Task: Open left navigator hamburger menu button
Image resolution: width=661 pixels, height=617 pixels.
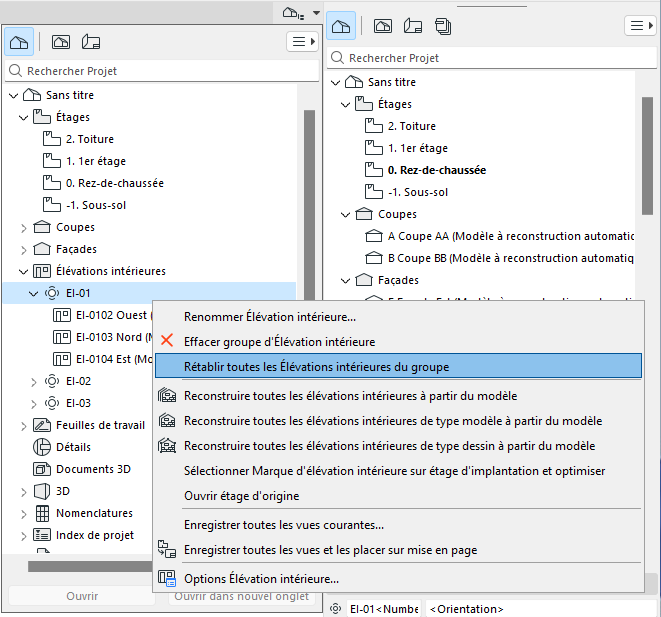Action: [x=302, y=42]
